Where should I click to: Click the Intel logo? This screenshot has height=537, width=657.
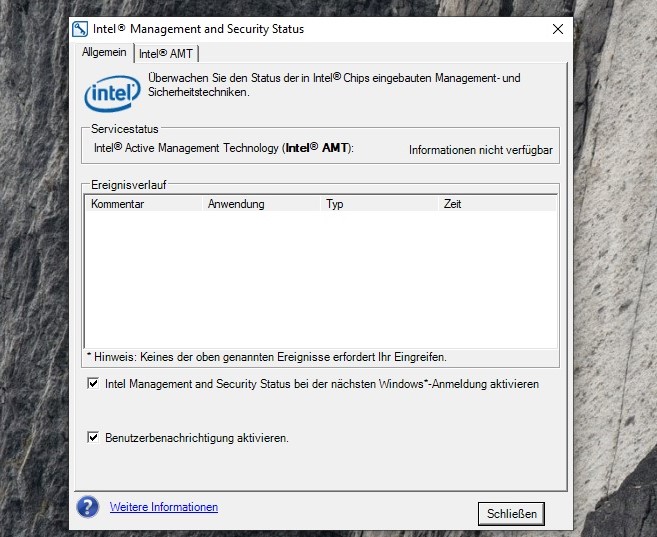pyautogui.click(x=111, y=94)
